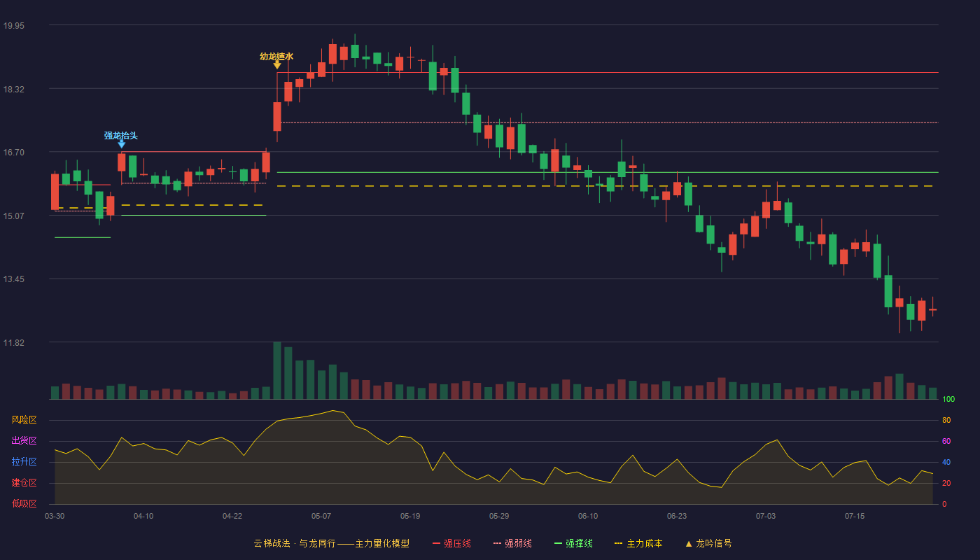Toggle the 强压线 legend entry
The height and width of the screenshot is (560, 980).
click(451, 543)
